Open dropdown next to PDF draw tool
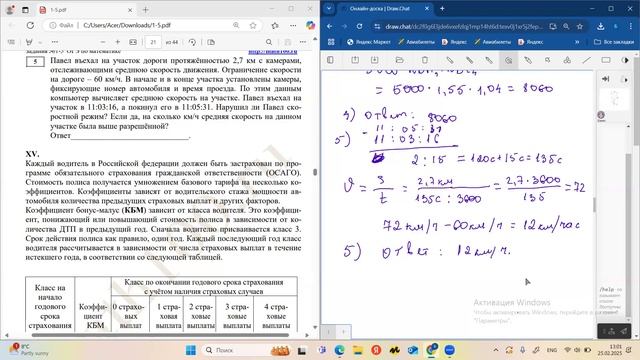Image resolution: width=640 pixels, height=360 pixels. (40, 42)
